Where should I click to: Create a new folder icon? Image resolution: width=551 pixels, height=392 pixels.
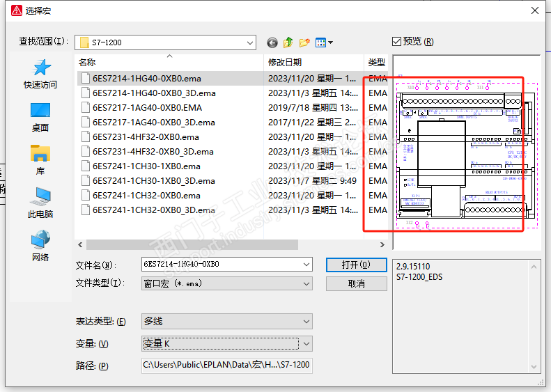(x=304, y=42)
